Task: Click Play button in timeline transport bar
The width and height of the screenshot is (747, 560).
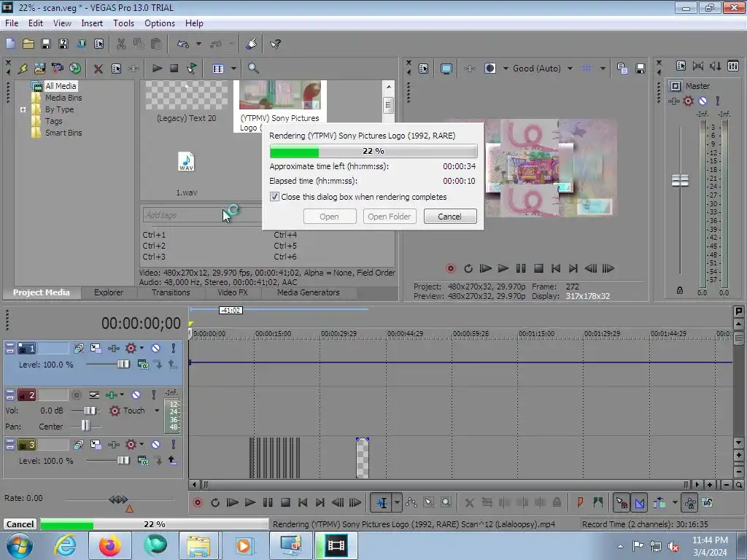Action: [249, 502]
